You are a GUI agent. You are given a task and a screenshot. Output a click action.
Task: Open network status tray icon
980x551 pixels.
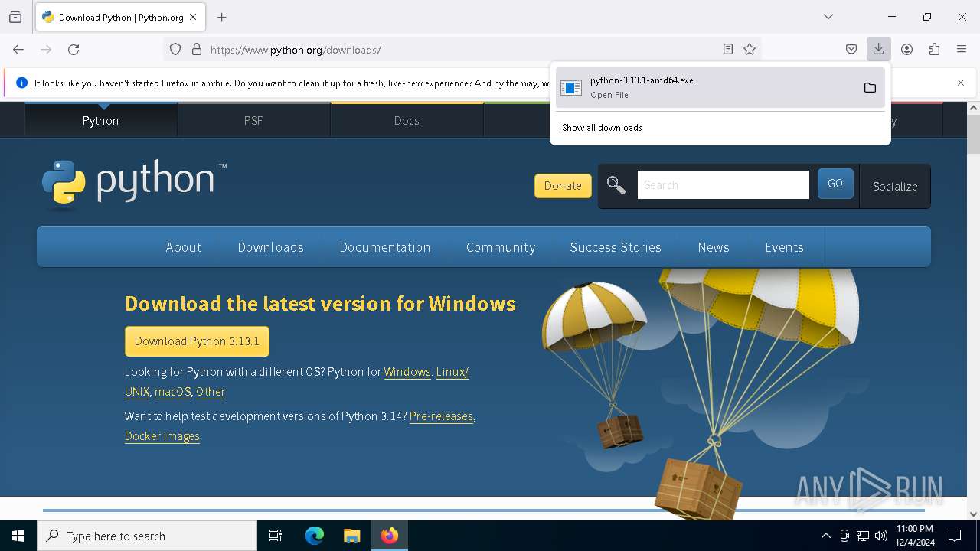coord(863,536)
